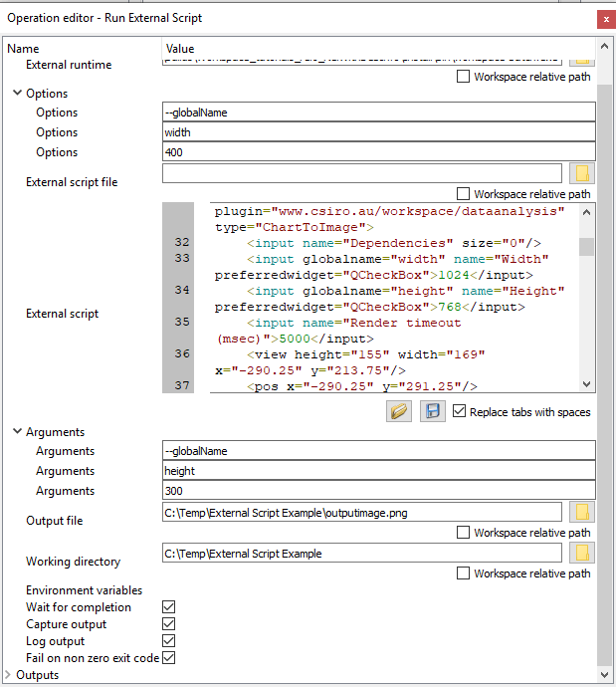The width and height of the screenshot is (616, 687).
Task: Click up arrow of script editor scrollbar
Action: pyautogui.click(x=587, y=212)
